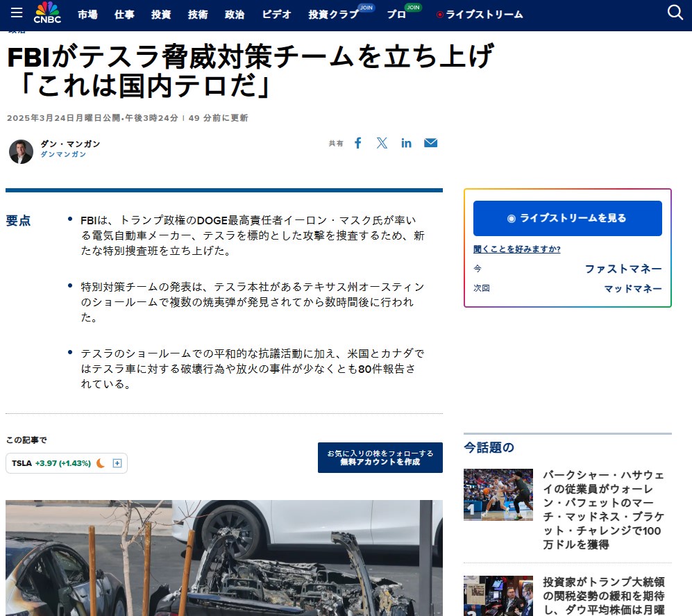
Task: Click the 要点 key points heading
Action: [18, 220]
